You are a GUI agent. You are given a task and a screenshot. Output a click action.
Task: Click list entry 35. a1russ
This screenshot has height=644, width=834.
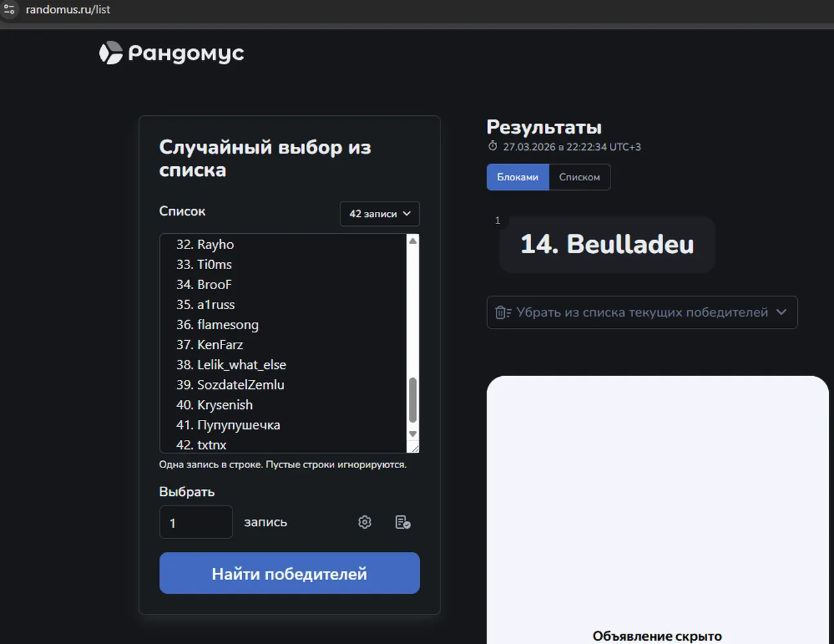coord(205,305)
